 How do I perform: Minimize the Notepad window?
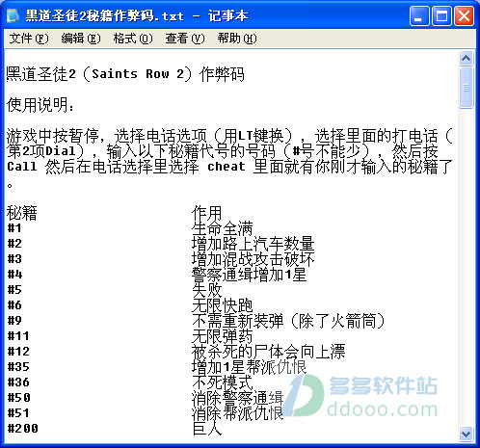[x=419, y=15]
